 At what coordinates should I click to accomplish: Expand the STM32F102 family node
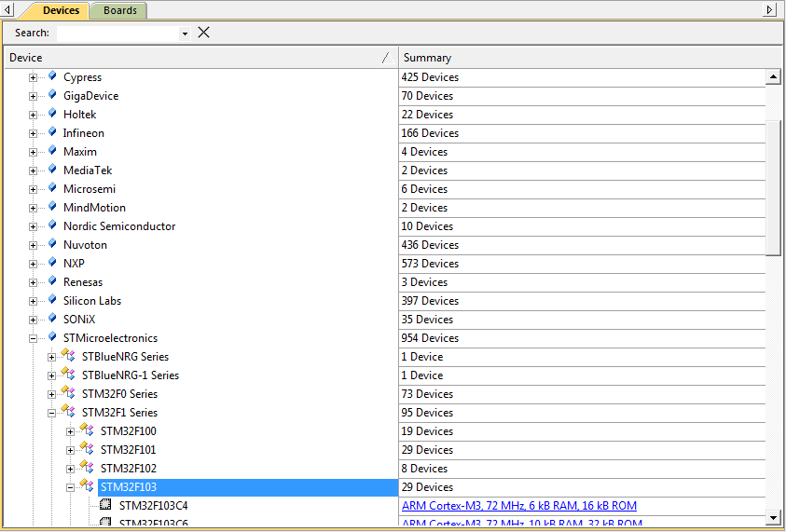(70, 469)
